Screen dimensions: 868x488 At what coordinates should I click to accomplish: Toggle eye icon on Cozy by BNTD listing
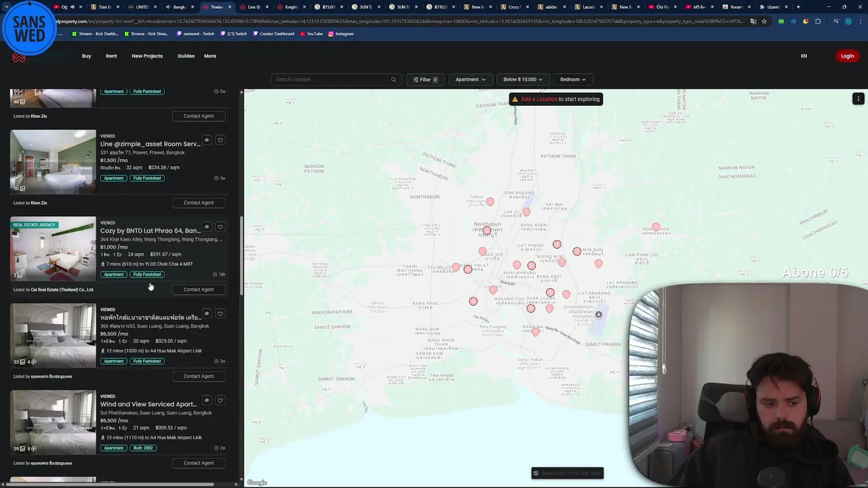(207, 227)
